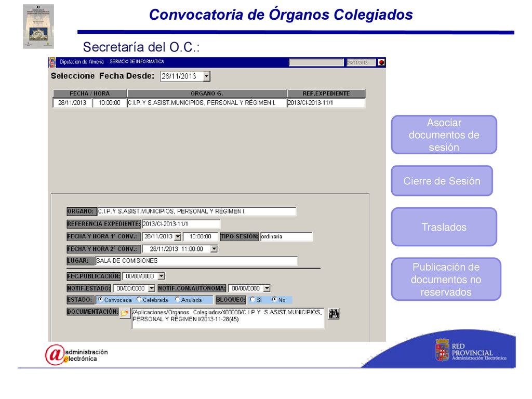
Task: Click the Referencia Expediente input field
Action: (x=181, y=224)
